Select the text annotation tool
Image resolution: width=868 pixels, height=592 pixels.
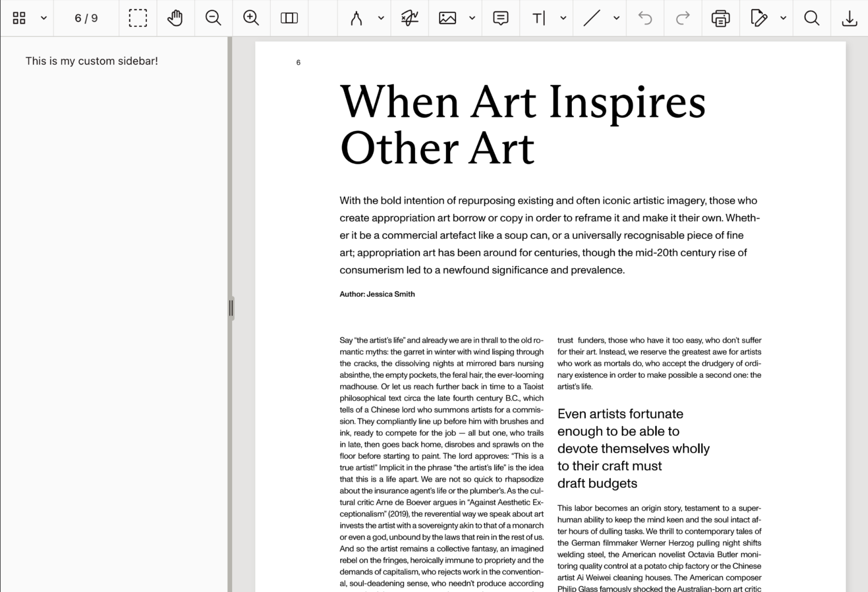[538, 18]
